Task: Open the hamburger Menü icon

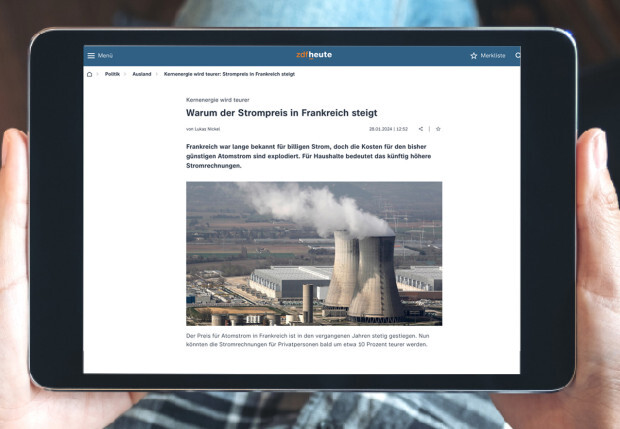Action: coord(91,56)
